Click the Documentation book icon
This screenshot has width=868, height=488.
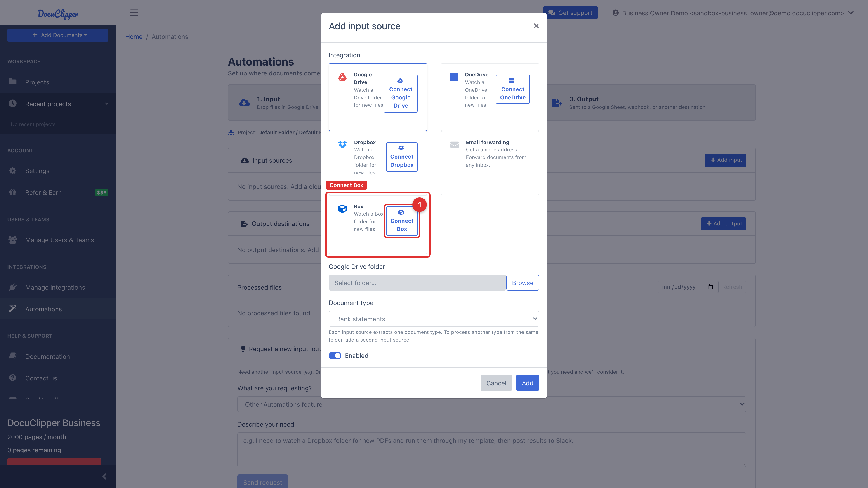tap(13, 356)
